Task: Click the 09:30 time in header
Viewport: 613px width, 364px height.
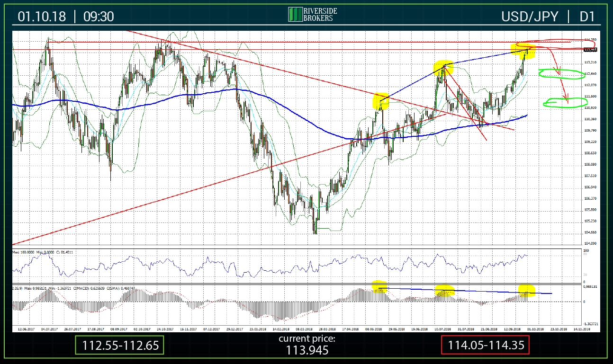Action: pos(99,16)
